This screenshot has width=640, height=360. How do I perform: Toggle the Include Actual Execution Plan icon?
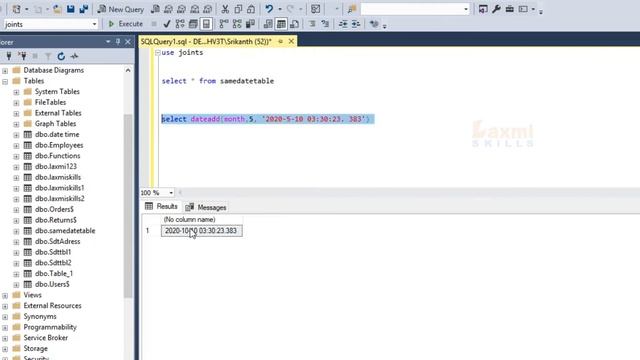pos(224,24)
